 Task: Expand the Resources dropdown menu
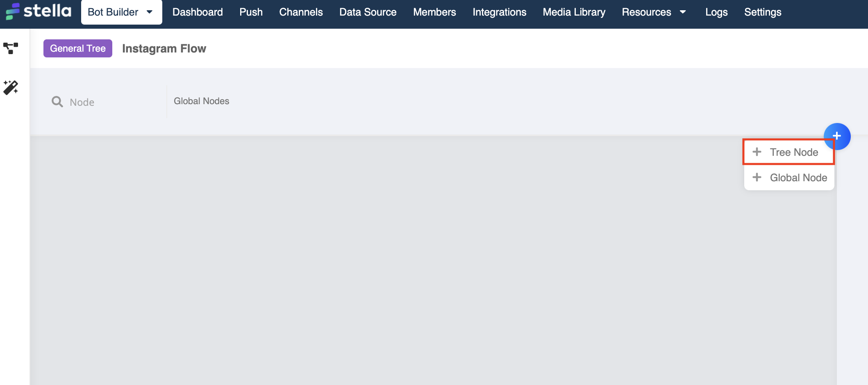(x=654, y=12)
